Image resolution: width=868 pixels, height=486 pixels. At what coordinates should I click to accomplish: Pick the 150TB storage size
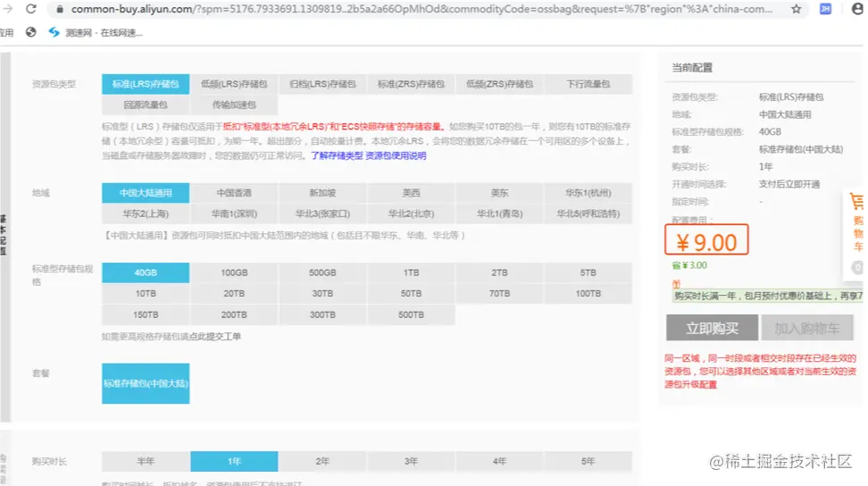click(146, 315)
